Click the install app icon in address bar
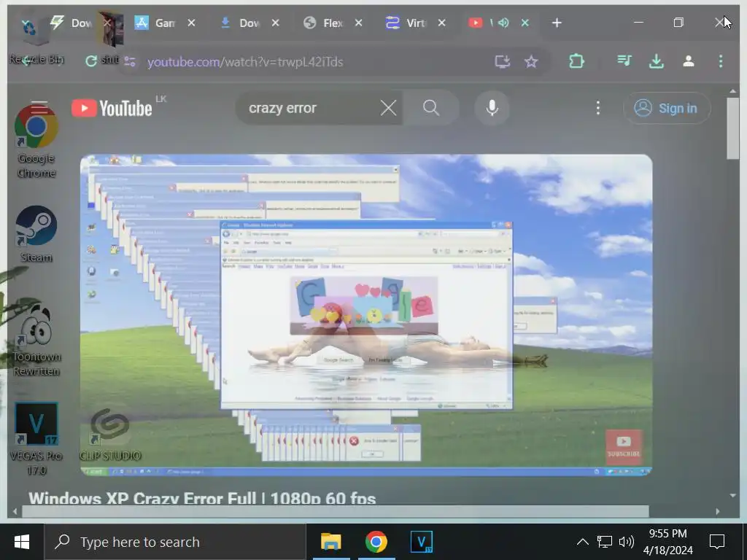The image size is (747, 560). (502, 61)
